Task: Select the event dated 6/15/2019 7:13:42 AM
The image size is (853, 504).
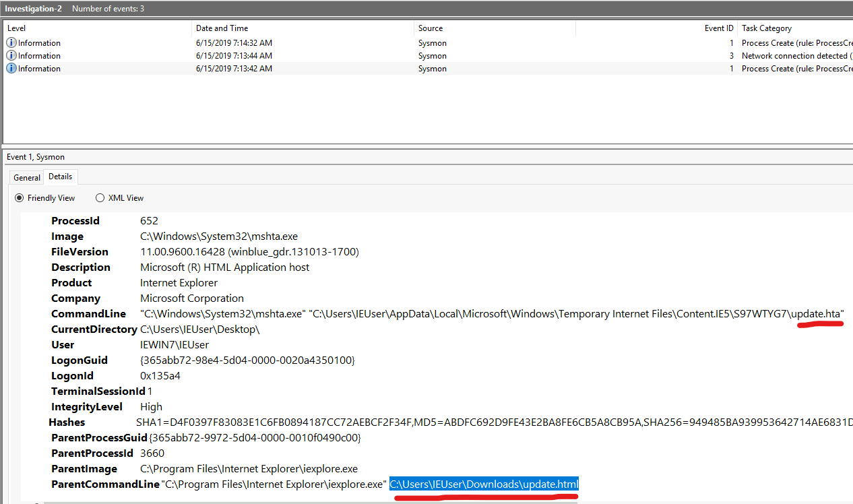Action: [x=429, y=69]
